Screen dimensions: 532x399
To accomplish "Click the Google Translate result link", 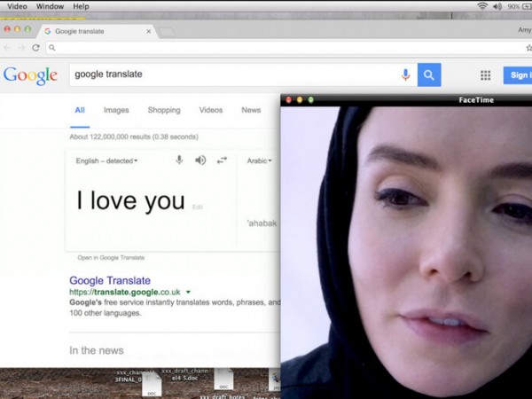I will pos(110,280).
